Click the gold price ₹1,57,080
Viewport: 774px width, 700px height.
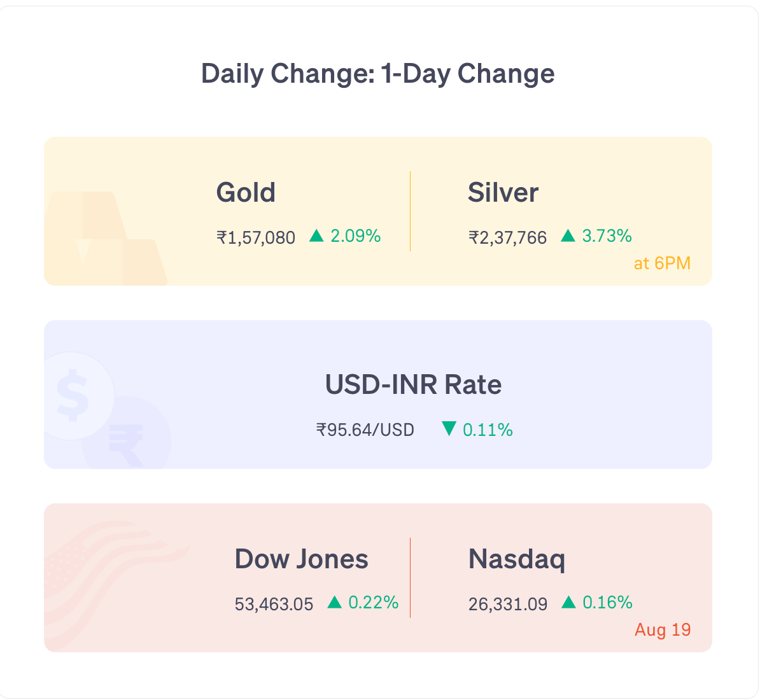click(256, 237)
